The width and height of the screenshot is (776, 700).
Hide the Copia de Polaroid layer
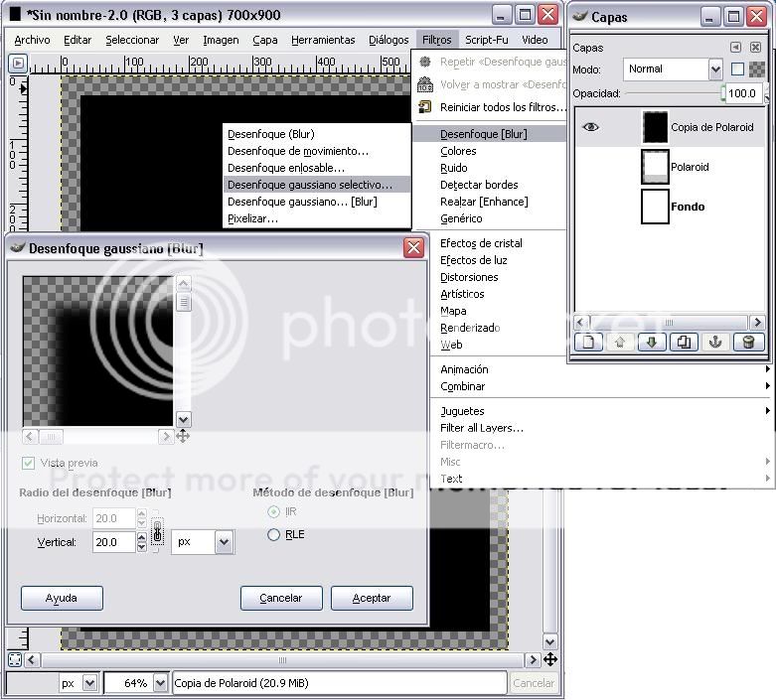coord(590,127)
